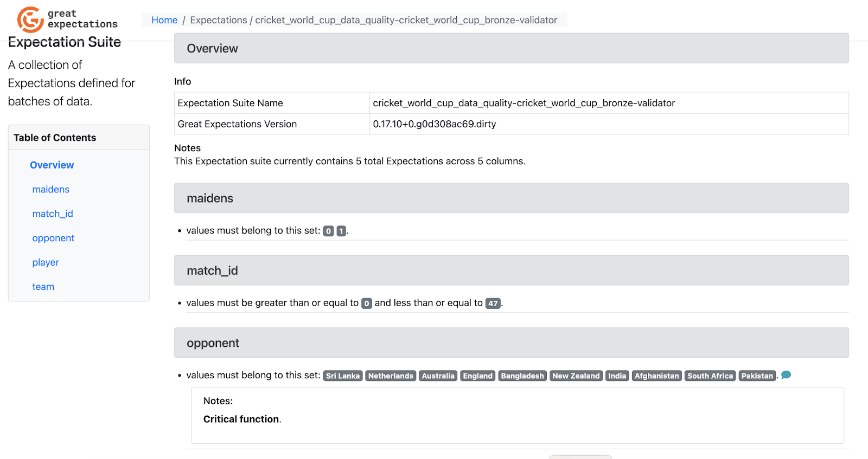Select the Sri Lanka value badge
Viewport: 868px width, 459px height.
343,376
